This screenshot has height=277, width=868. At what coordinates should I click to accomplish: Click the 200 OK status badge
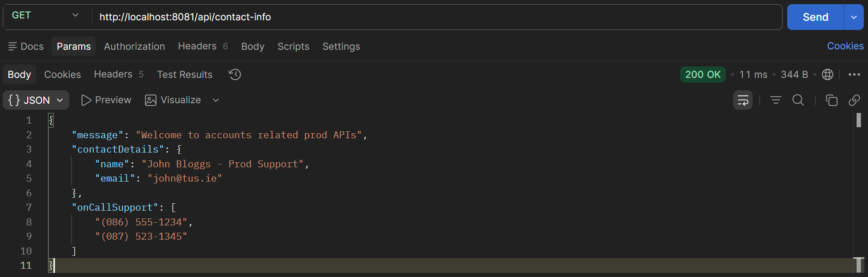pos(703,74)
